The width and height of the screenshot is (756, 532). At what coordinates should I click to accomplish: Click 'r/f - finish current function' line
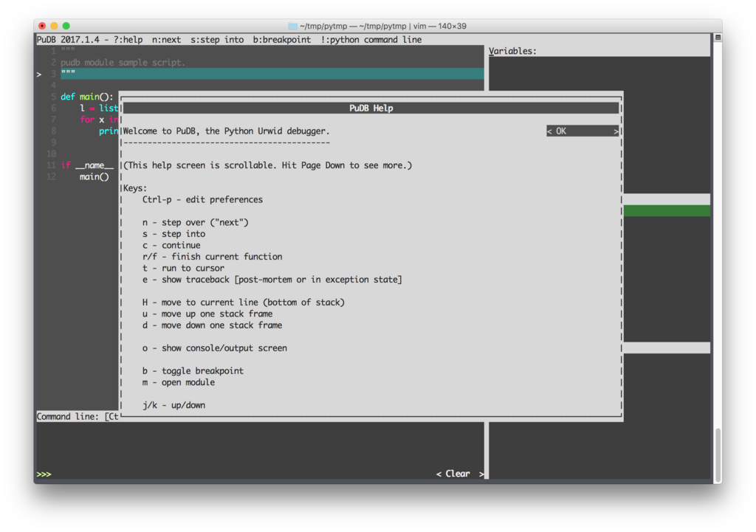pyautogui.click(x=212, y=257)
